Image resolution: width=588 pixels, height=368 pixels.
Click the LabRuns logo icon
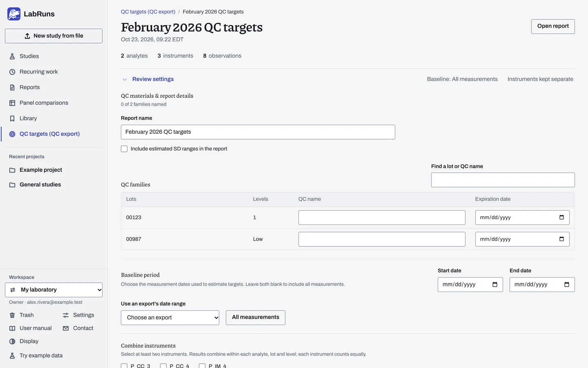pos(14,14)
